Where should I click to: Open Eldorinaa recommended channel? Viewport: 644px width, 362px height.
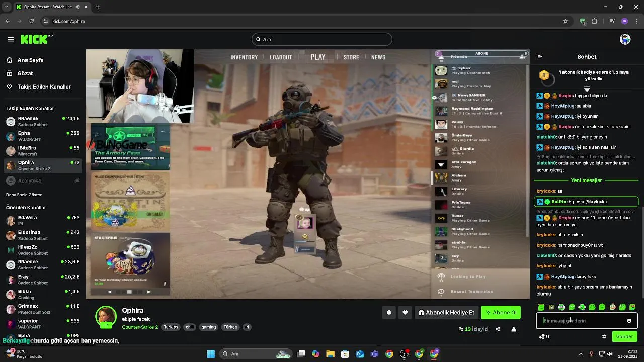pyautogui.click(x=42, y=235)
